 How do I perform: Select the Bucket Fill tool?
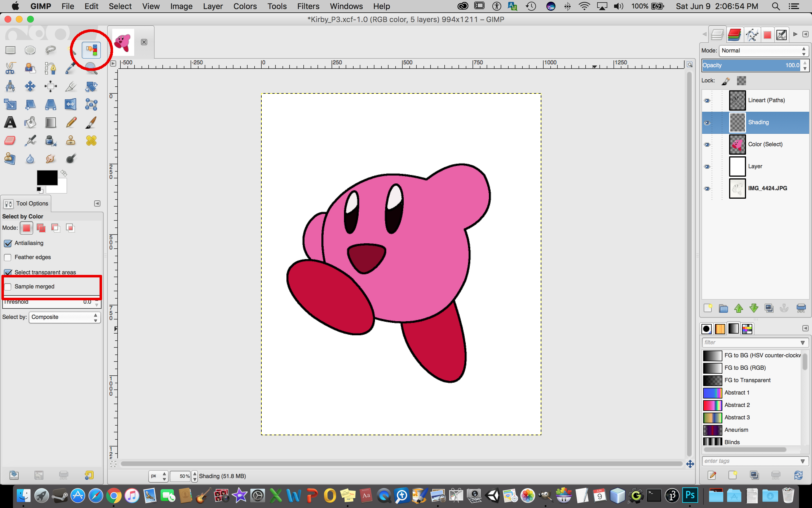coord(30,123)
